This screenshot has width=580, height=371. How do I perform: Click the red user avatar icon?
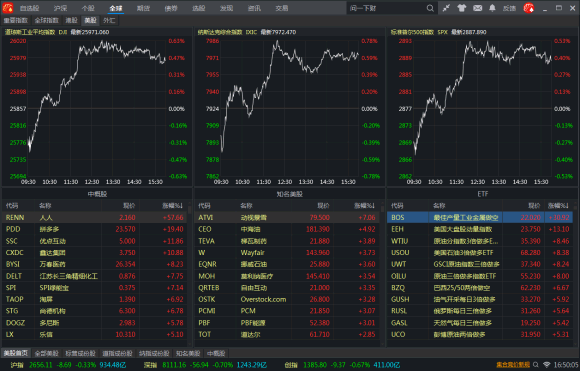pyautogui.click(x=529, y=8)
